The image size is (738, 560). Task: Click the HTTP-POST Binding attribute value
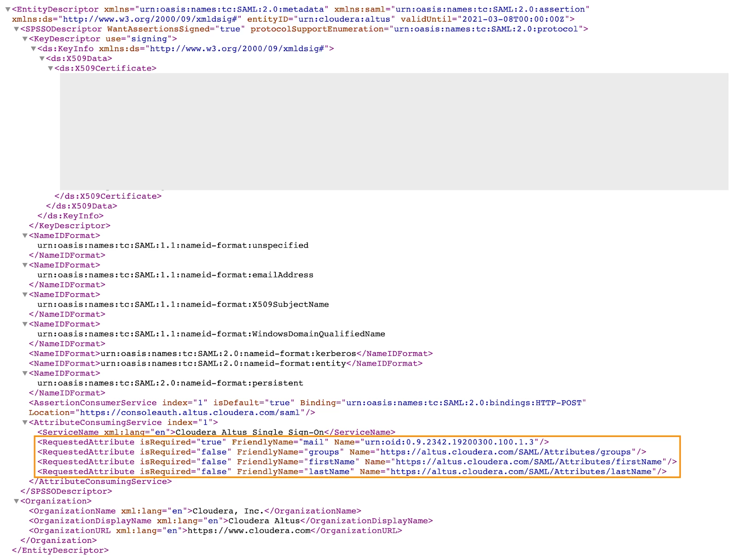(x=464, y=403)
